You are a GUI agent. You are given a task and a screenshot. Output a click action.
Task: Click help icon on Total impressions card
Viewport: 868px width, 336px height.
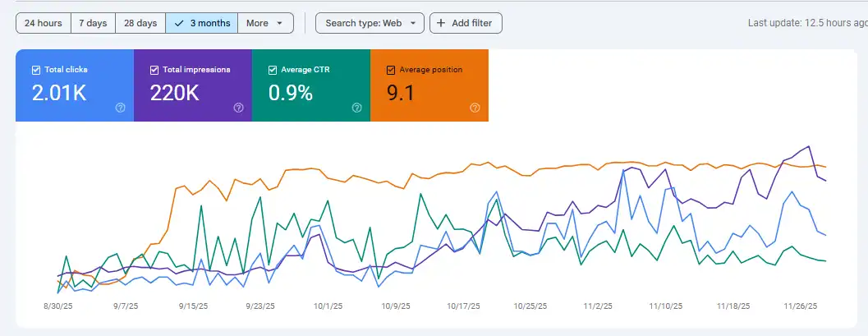pyautogui.click(x=239, y=108)
